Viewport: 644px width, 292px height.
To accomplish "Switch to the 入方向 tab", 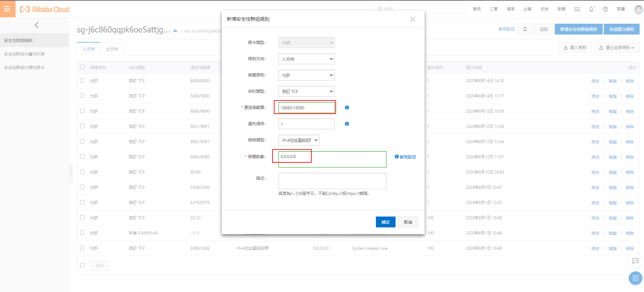I will [89, 49].
